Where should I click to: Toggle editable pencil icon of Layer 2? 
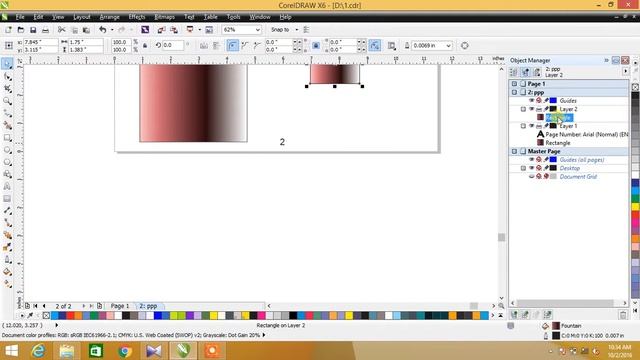pos(546,109)
